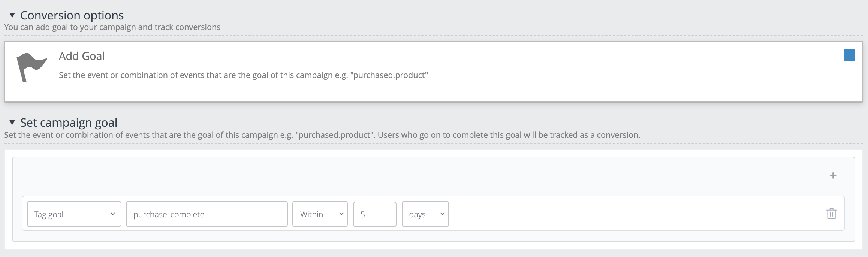Click the Set campaign goal heading text

click(x=69, y=123)
